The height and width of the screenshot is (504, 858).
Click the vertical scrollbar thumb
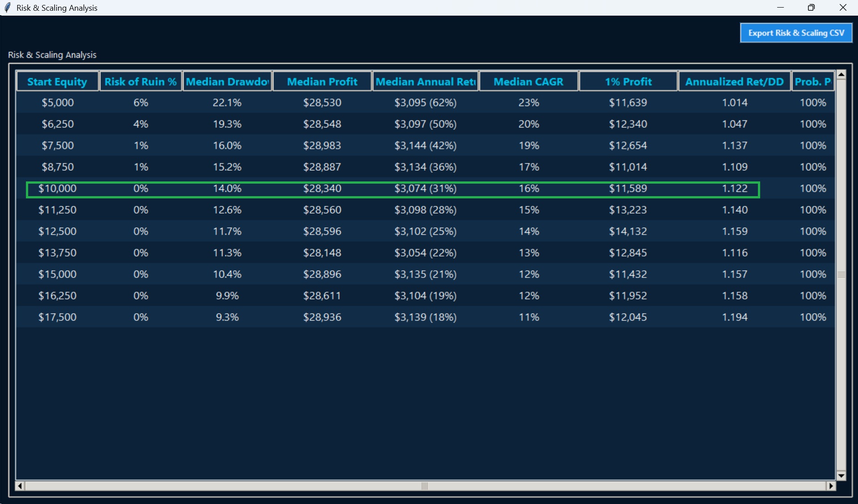coord(841,275)
